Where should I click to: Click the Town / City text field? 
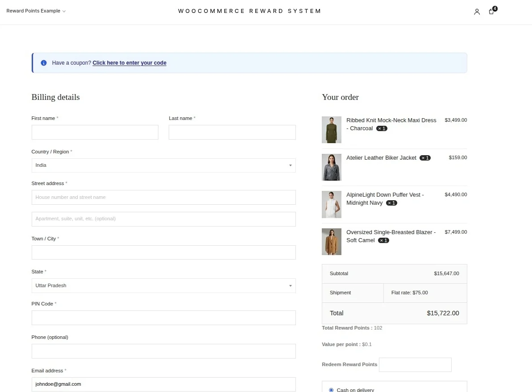[163, 252]
